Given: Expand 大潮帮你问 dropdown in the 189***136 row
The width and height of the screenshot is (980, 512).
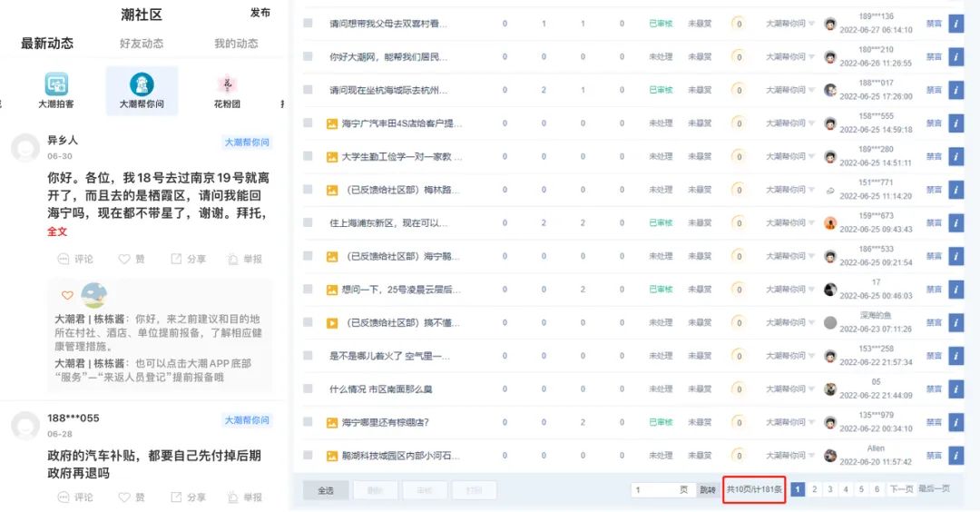Looking at the screenshot, I should point(811,24).
